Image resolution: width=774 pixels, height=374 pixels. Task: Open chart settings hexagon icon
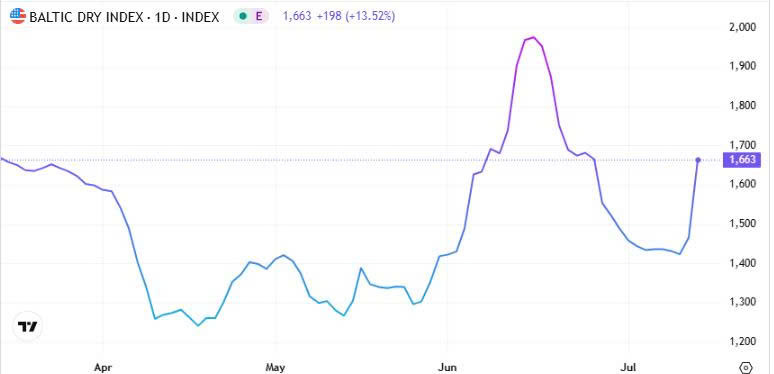click(x=746, y=368)
